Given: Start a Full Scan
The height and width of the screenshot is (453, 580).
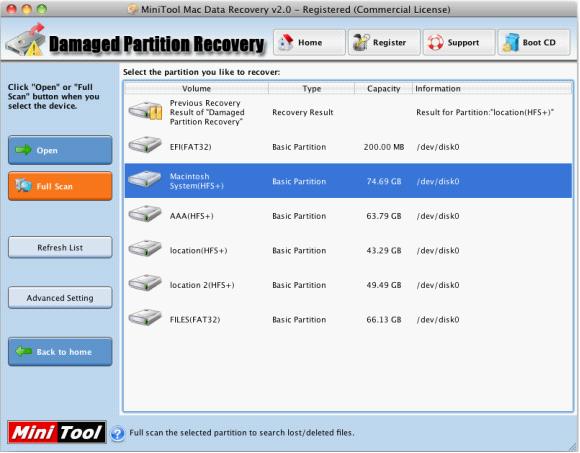Looking at the screenshot, I should pos(60,186).
